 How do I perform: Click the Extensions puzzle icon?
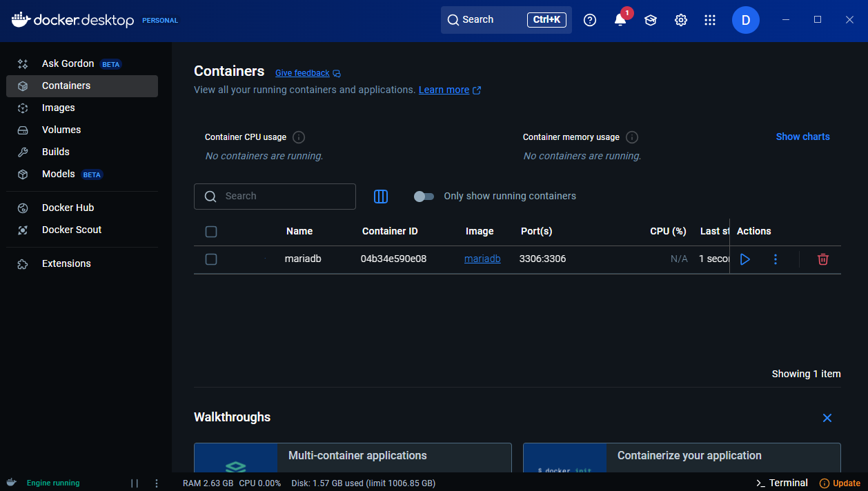pyautogui.click(x=23, y=263)
